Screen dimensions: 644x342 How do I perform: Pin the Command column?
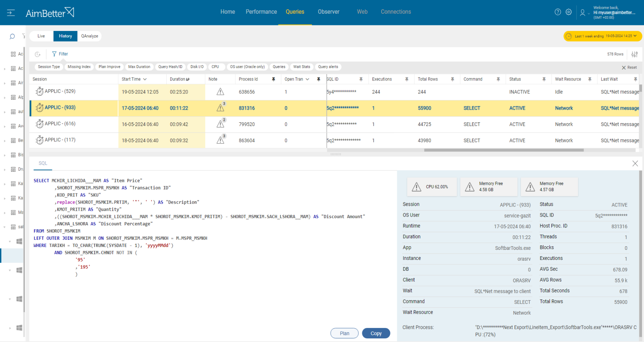click(498, 79)
